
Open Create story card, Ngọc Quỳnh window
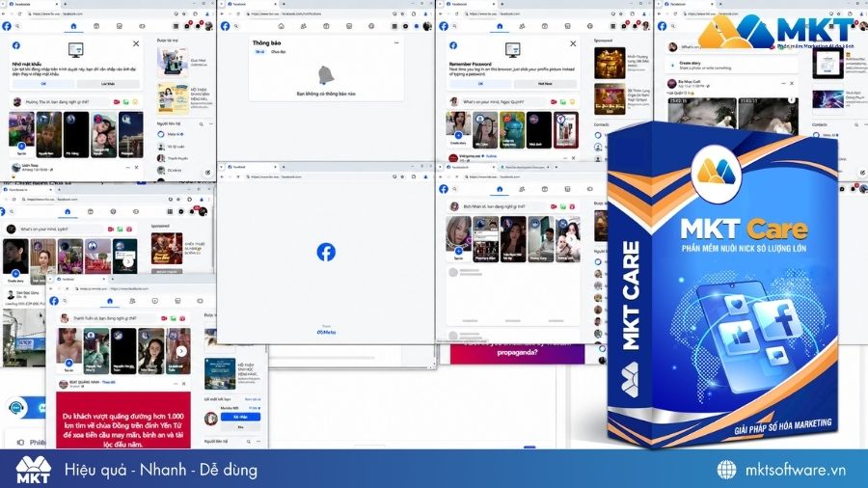(x=458, y=129)
